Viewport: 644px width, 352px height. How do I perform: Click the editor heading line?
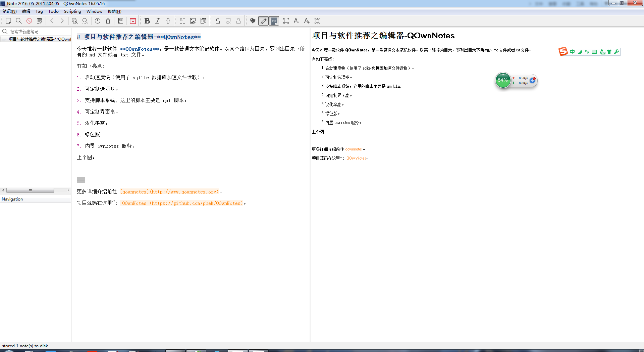click(139, 37)
